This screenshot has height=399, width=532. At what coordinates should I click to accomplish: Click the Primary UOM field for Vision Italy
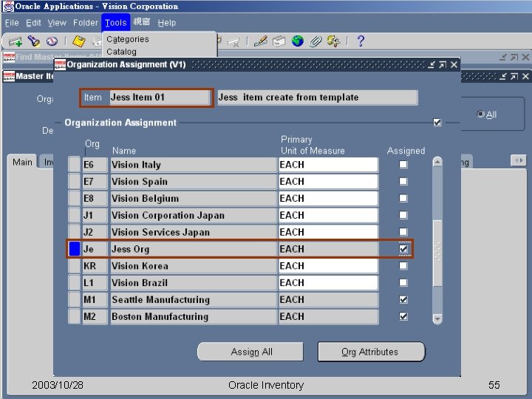328,165
